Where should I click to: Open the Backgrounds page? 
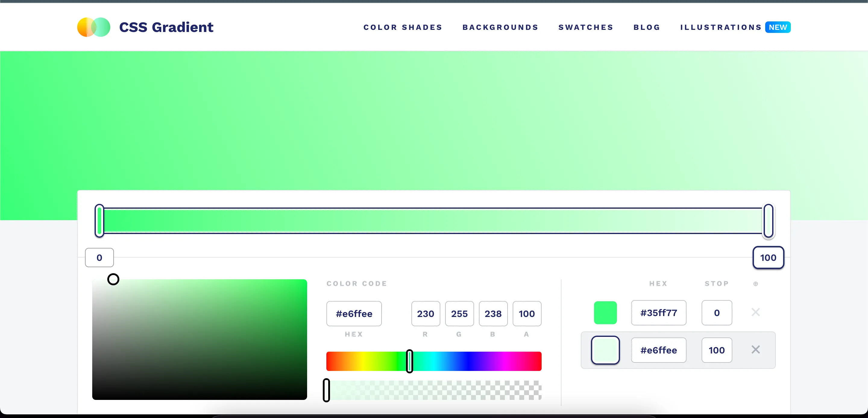[500, 27]
